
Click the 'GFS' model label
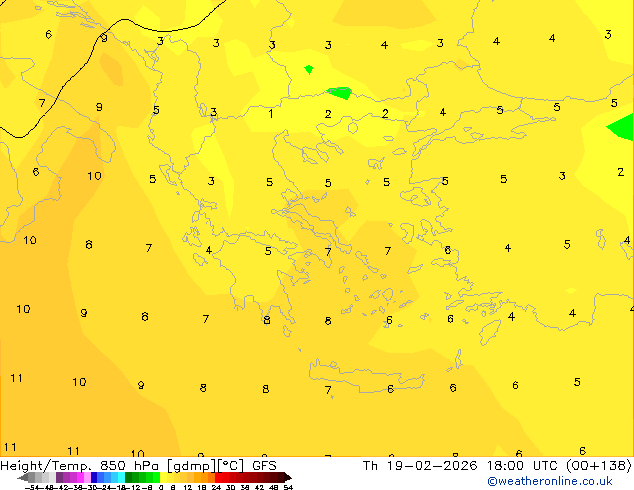264,466
